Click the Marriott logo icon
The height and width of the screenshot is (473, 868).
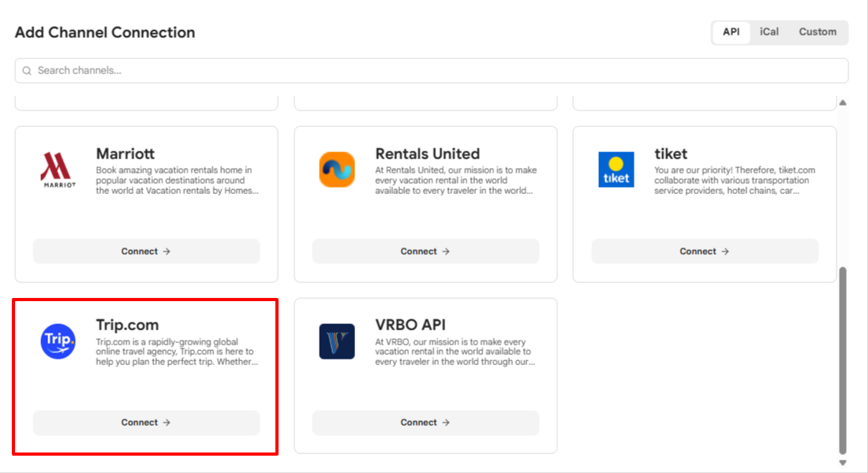(58, 169)
